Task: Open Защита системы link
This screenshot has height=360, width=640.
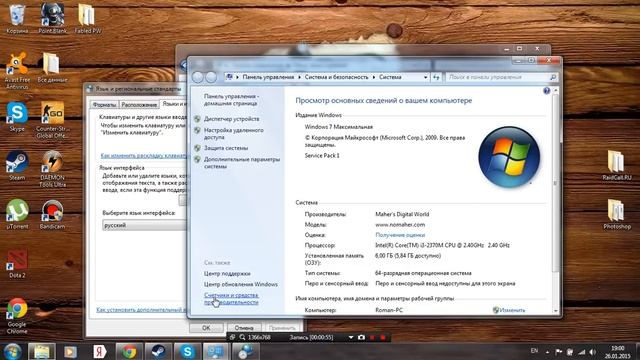Action: click(226, 148)
